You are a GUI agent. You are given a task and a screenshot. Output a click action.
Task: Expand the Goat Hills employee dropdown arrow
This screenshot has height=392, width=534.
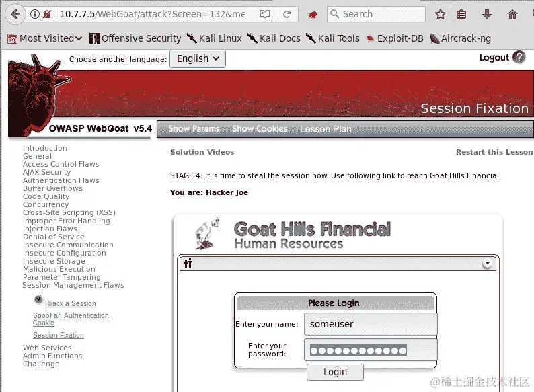pyautogui.click(x=488, y=264)
